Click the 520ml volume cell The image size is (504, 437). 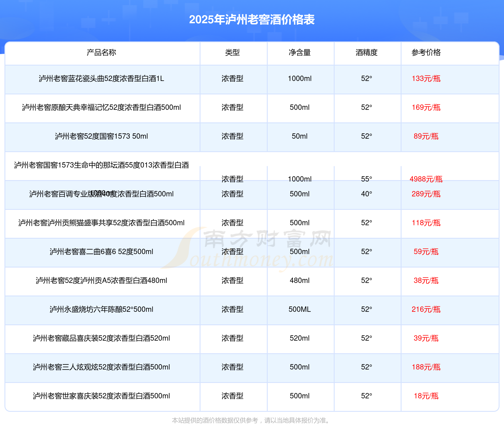pos(300,338)
